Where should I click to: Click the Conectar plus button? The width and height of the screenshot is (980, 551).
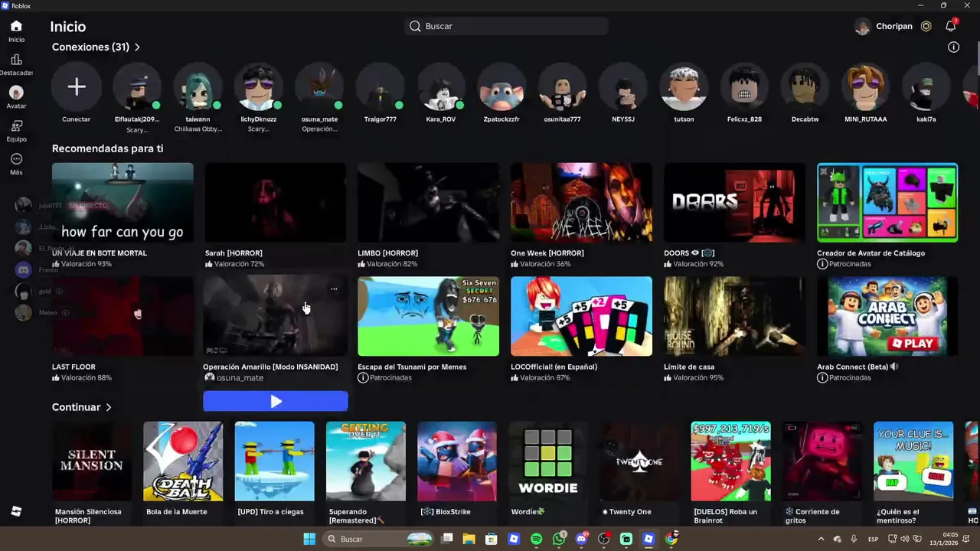coord(77,87)
